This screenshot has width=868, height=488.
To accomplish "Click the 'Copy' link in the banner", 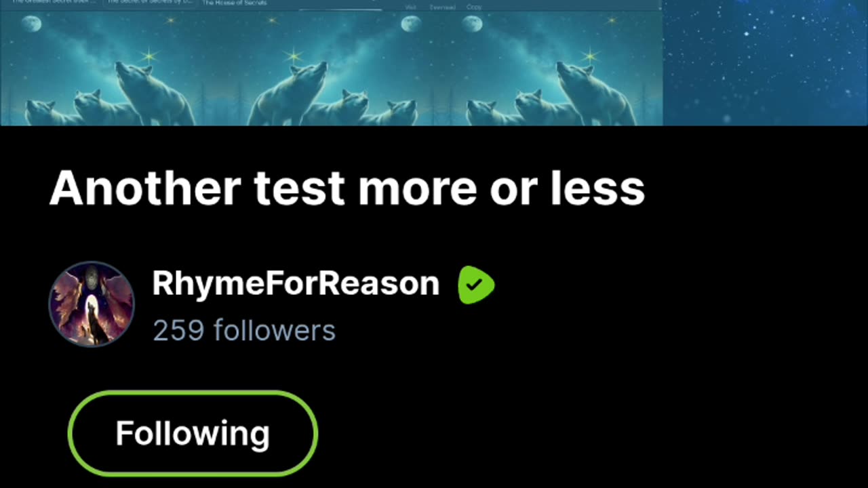I will (x=475, y=7).
